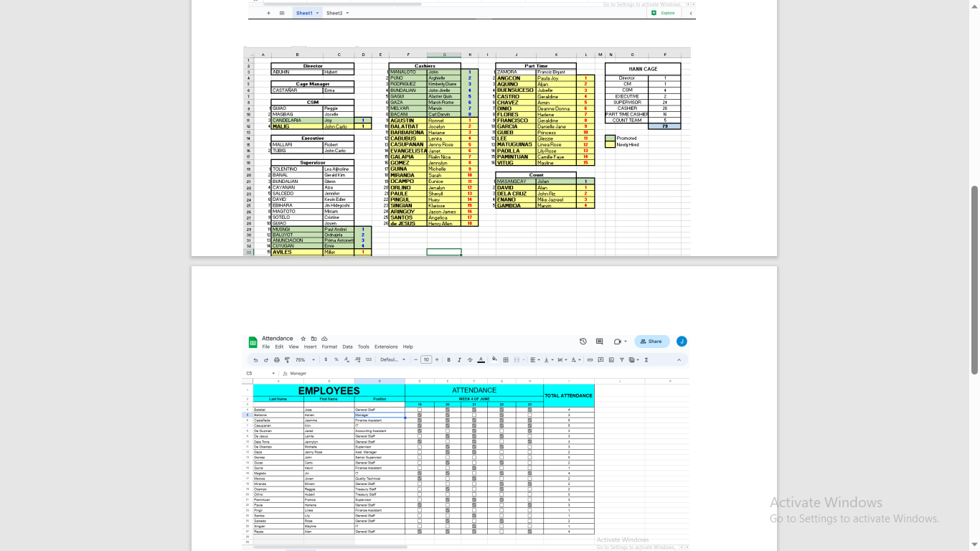Collapse the toolbar with the chevron
This screenshot has width=980, height=551.
[x=679, y=360]
